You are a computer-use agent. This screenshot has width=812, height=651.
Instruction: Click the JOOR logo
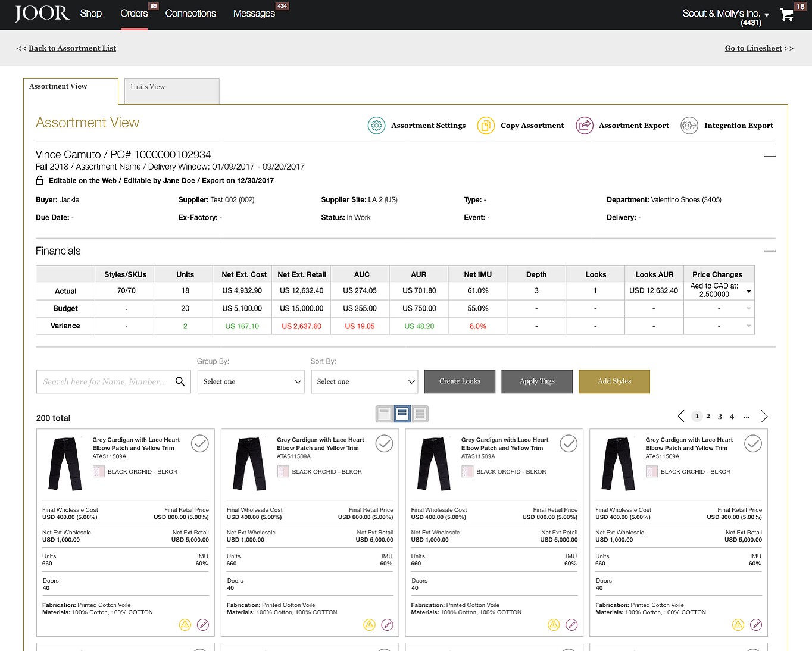pos(42,13)
